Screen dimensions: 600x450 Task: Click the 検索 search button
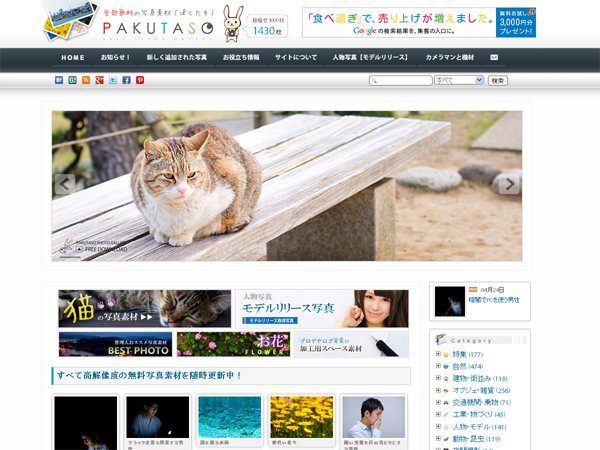pos(497,81)
